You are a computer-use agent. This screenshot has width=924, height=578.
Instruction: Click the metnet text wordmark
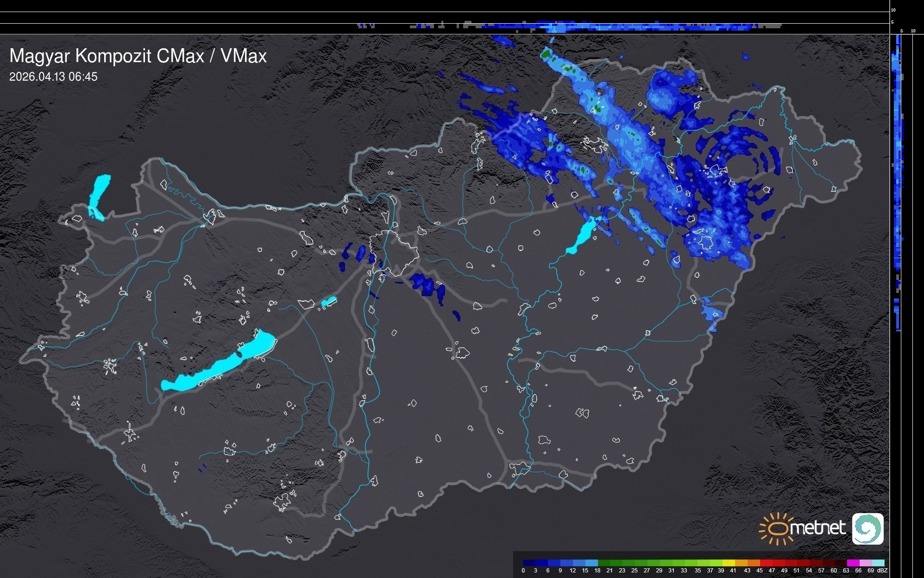pyautogui.click(x=817, y=528)
